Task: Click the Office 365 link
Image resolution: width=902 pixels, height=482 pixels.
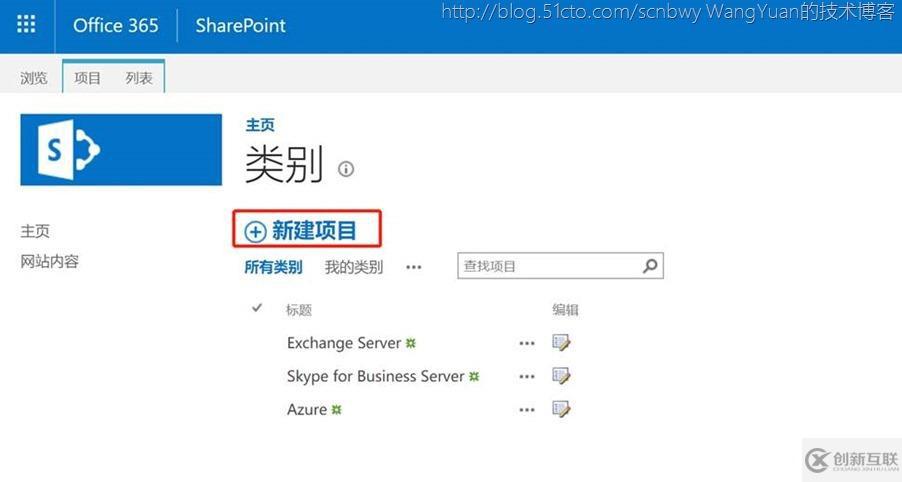Action: (116, 25)
